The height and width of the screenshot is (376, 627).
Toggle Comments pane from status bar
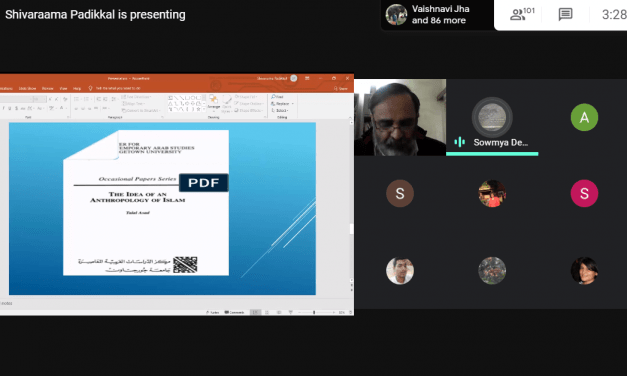[x=234, y=312]
